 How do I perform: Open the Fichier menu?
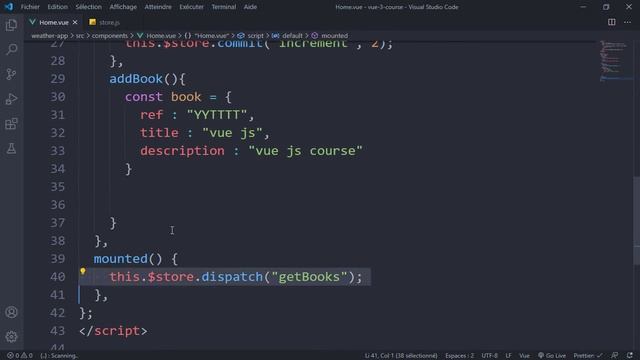click(30, 7)
